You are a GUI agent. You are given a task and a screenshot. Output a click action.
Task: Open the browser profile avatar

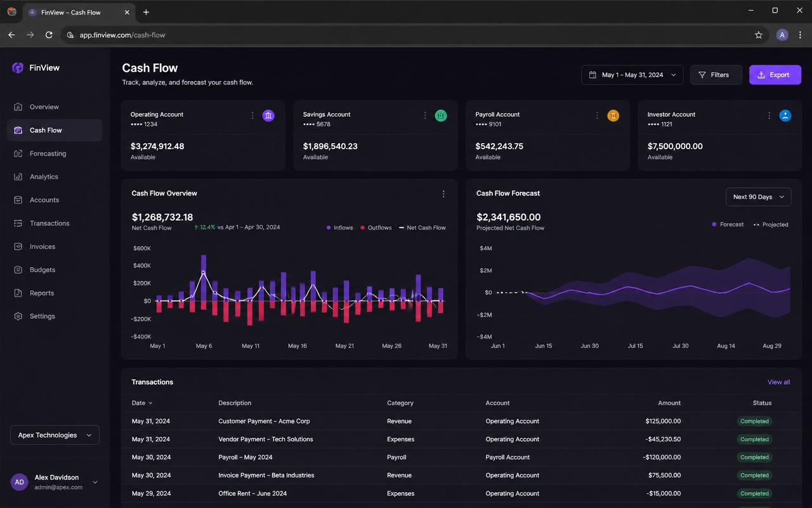click(782, 35)
